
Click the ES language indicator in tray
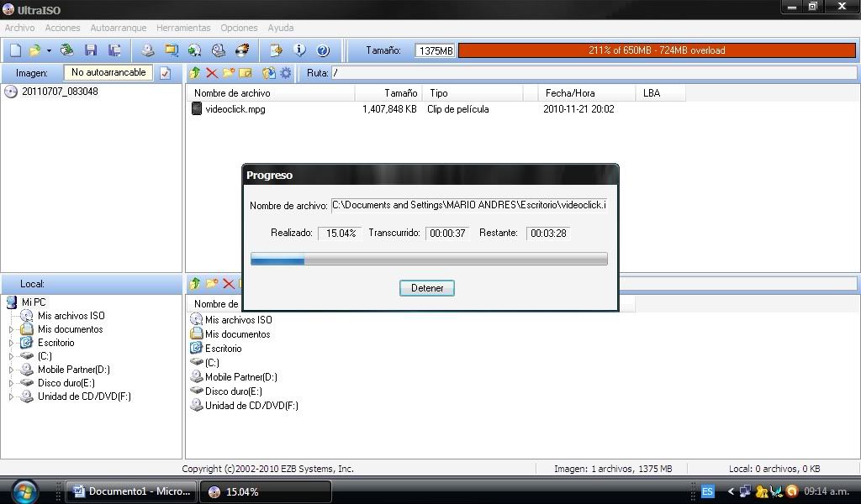(707, 491)
